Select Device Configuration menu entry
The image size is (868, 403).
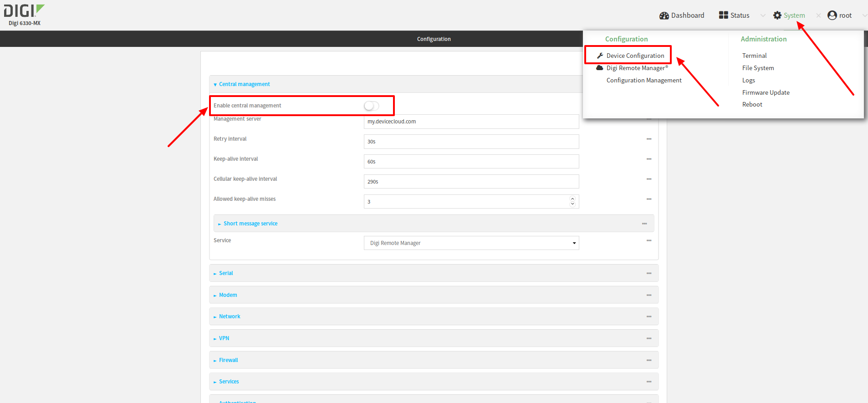[635, 56]
